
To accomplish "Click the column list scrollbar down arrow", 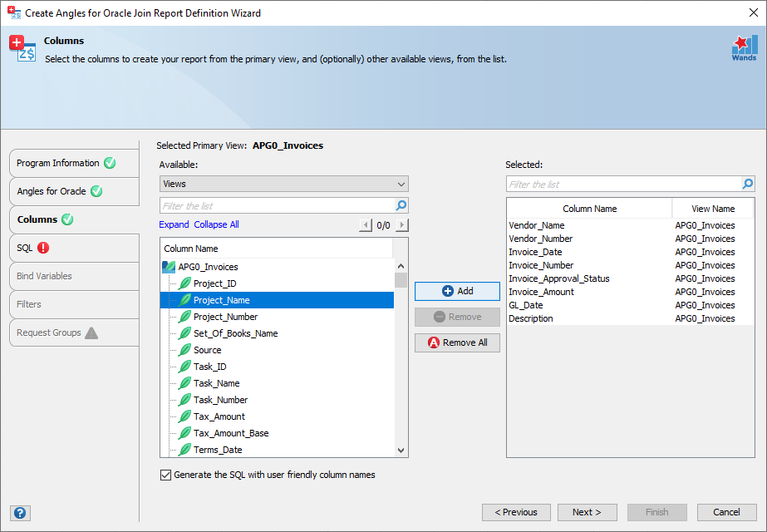I will (x=401, y=450).
